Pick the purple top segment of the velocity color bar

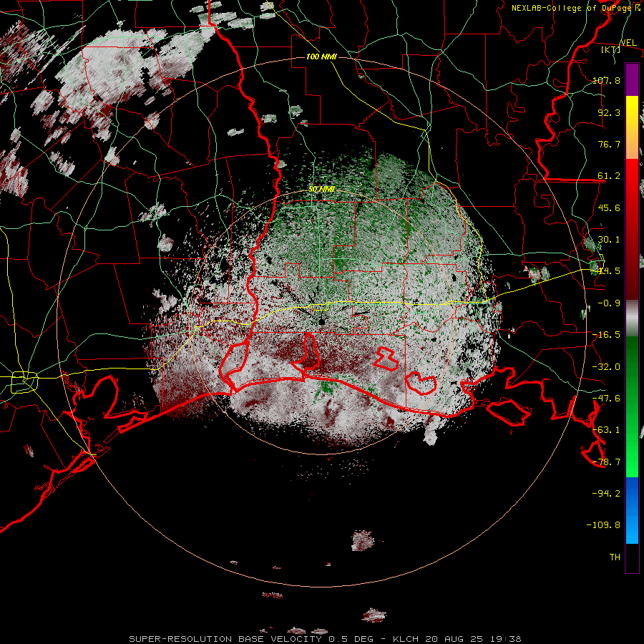(x=632, y=79)
